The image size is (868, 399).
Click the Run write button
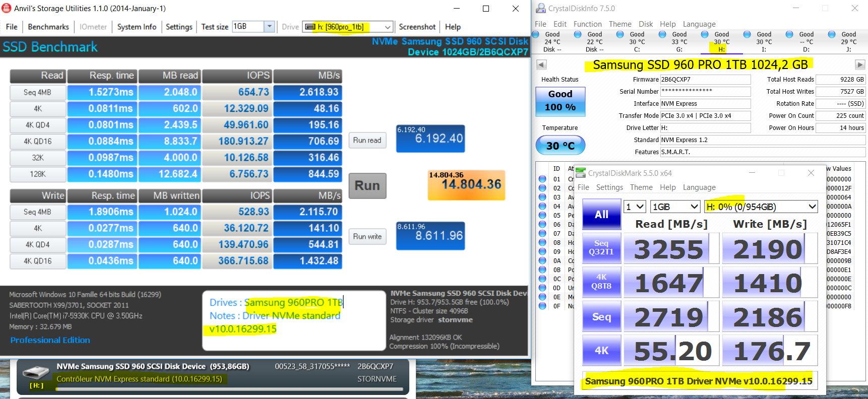tap(367, 236)
